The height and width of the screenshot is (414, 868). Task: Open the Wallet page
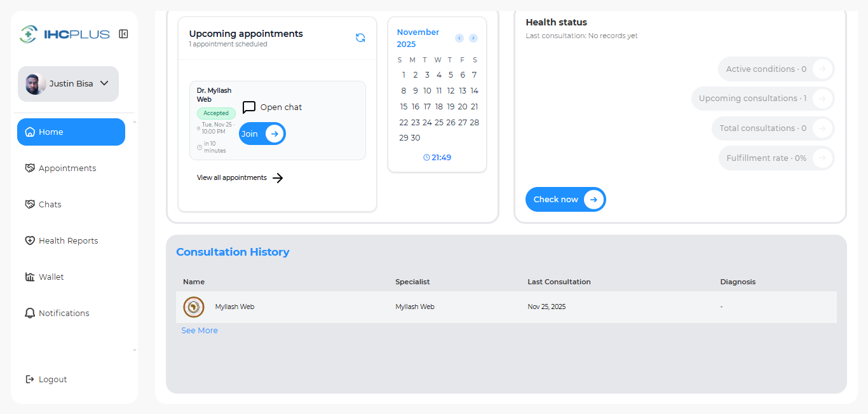pyautogui.click(x=51, y=277)
